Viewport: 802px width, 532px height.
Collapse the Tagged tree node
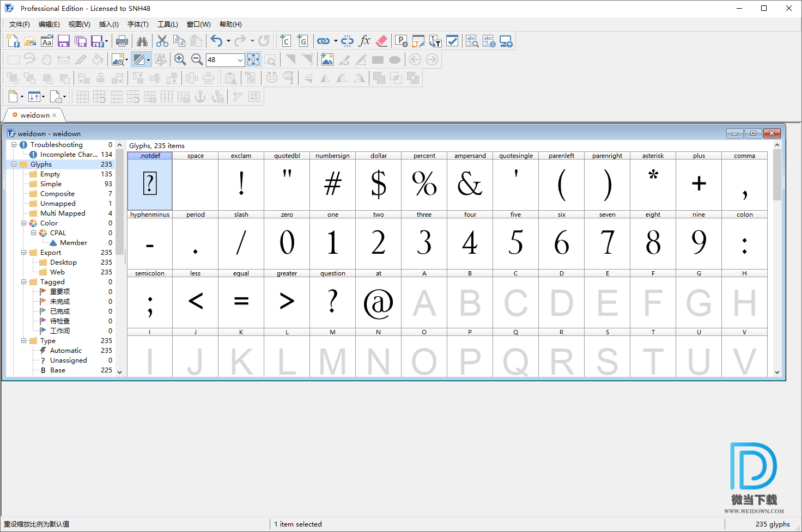(24, 282)
